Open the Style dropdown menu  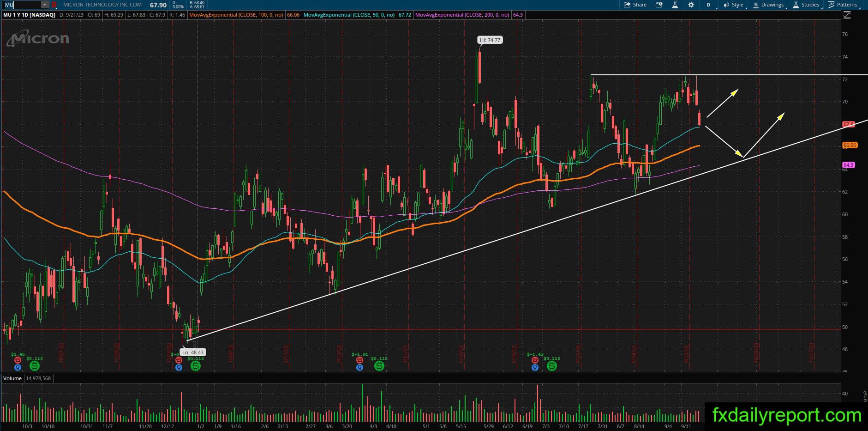click(733, 5)
